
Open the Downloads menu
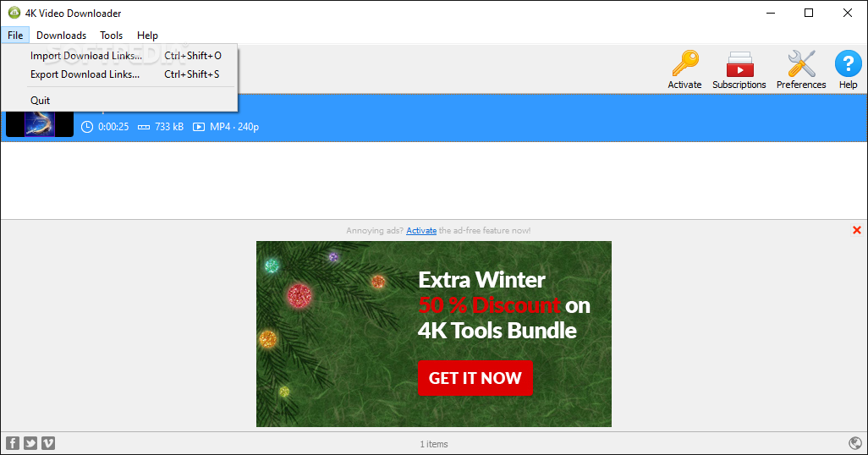[62, 35]
